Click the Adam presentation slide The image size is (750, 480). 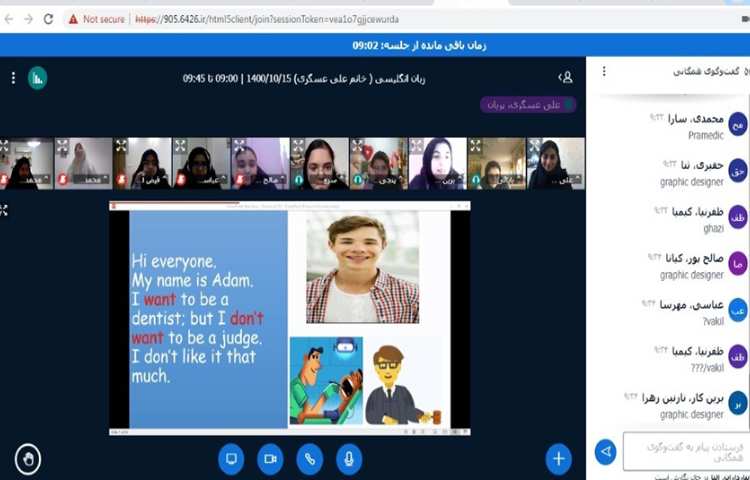[x=289, y=316]
